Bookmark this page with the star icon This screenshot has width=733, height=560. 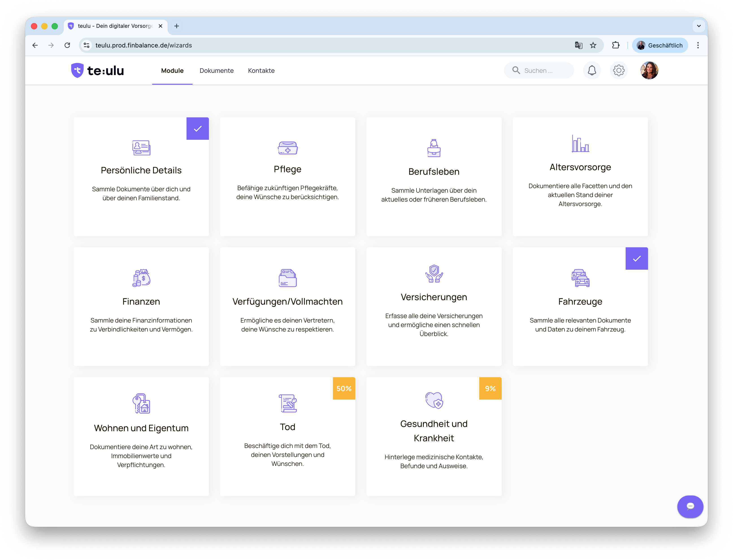[593, 45]
